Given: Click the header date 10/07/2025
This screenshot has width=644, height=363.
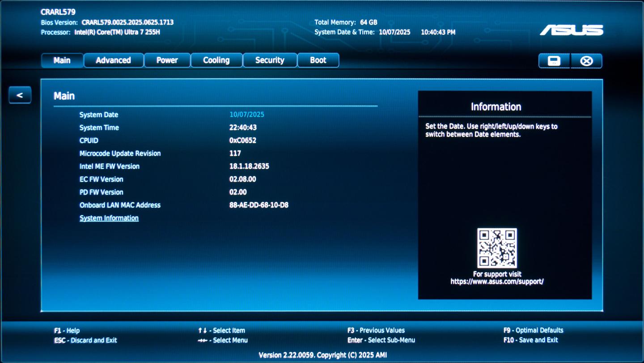Looking at the screenshot, I should click(394, 32).
